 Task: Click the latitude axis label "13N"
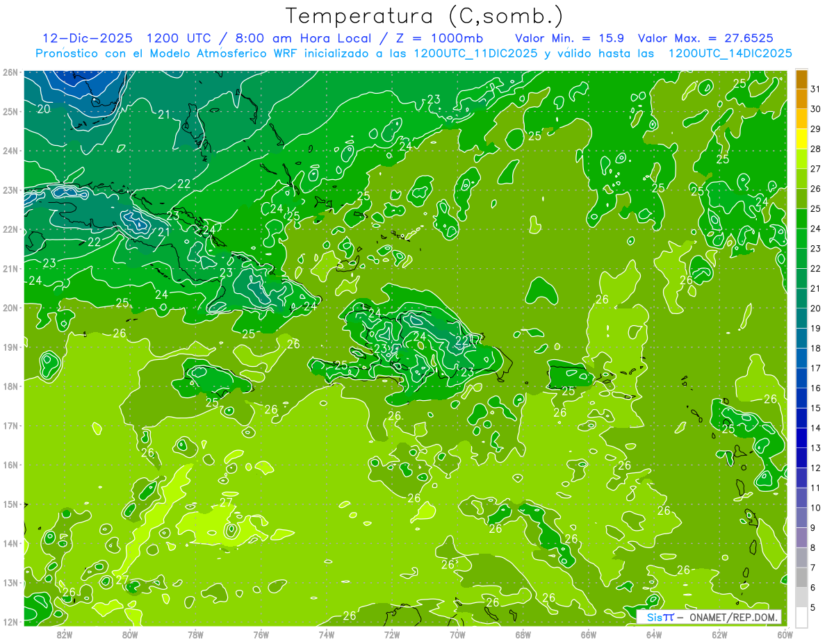[x=10, y=582]
